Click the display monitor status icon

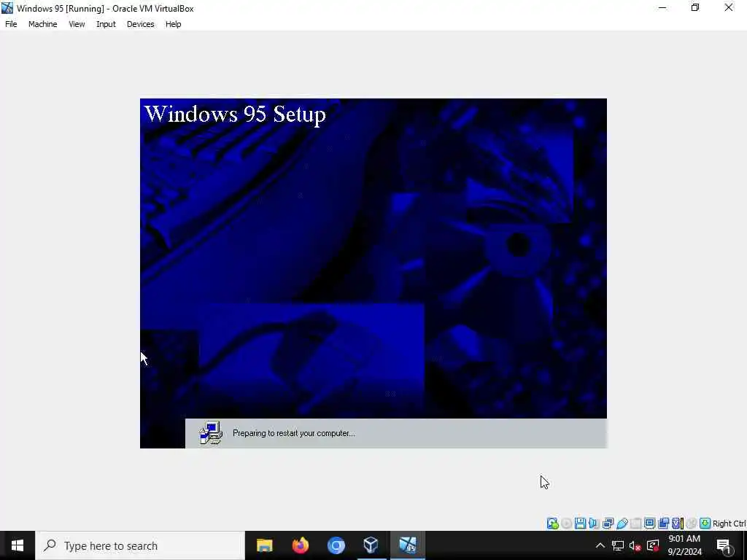point(650,524)
